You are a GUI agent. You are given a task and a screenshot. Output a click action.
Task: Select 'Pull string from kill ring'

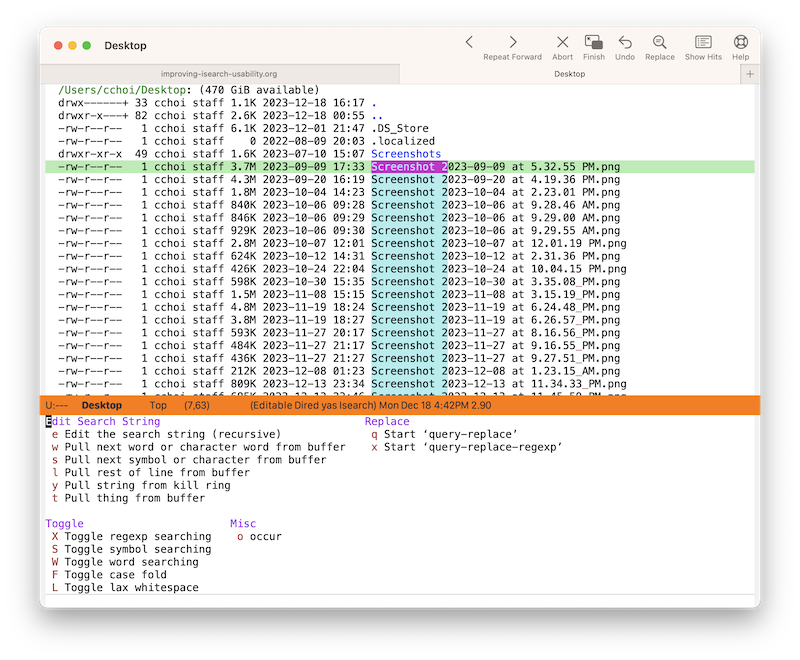pyautogui.click(x=141, y=486)
